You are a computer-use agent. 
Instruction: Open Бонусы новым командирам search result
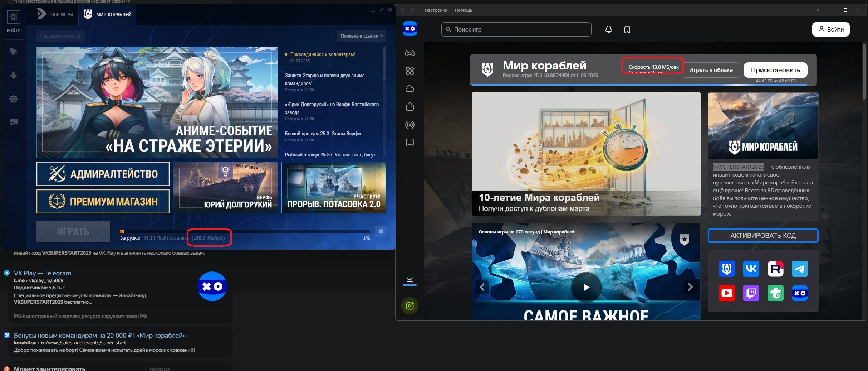tap(100, 336)
